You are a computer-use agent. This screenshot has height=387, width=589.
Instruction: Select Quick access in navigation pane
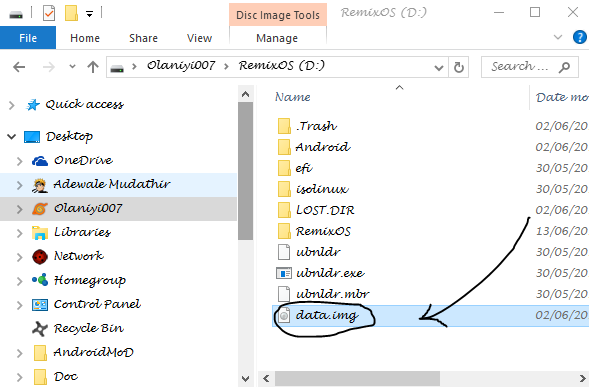(x=84, y=104)
